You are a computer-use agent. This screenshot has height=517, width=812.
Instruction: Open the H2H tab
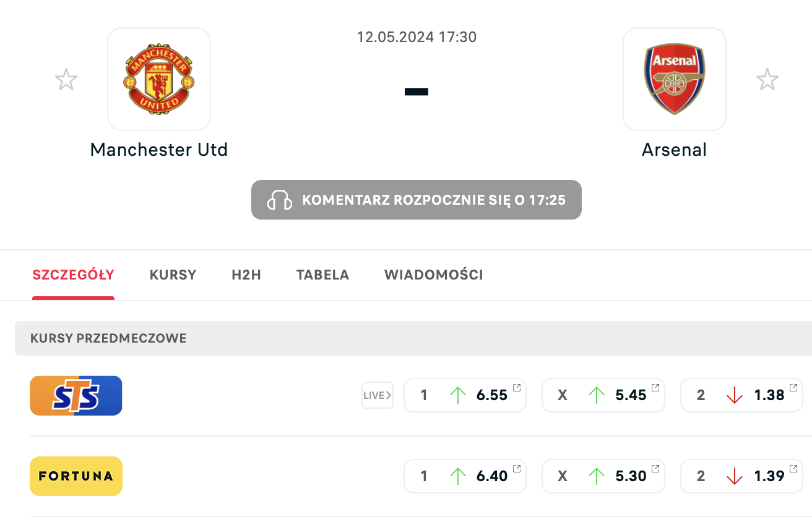[246, 275]
